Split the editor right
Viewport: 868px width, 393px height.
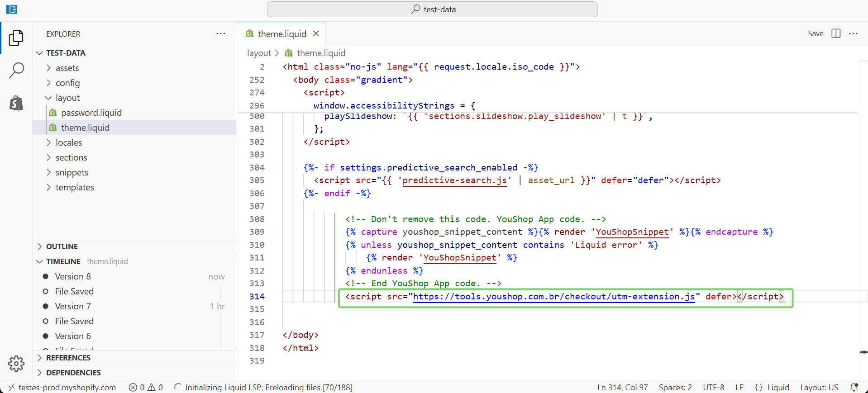click(836, 33)
